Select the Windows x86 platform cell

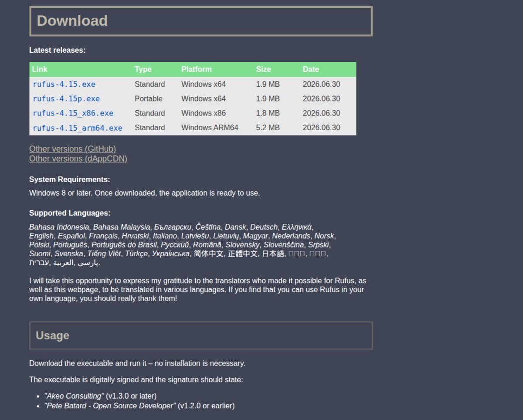click(204, 113)
